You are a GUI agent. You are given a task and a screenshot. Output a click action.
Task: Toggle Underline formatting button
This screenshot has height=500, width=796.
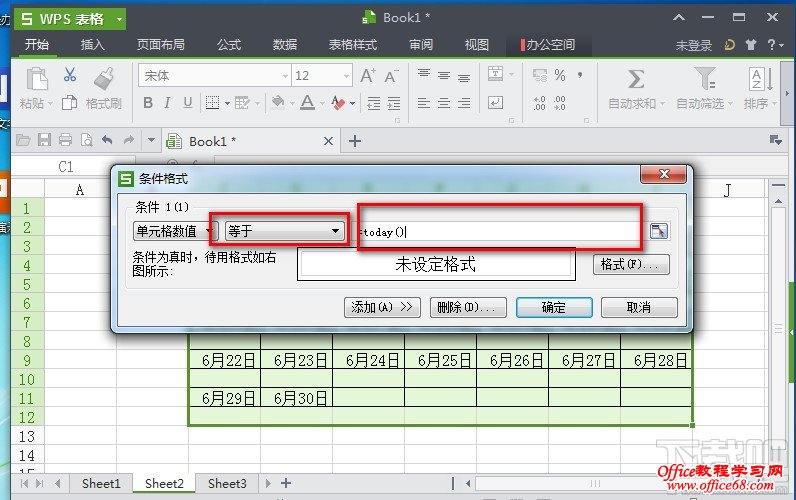(x=190, y=103)
